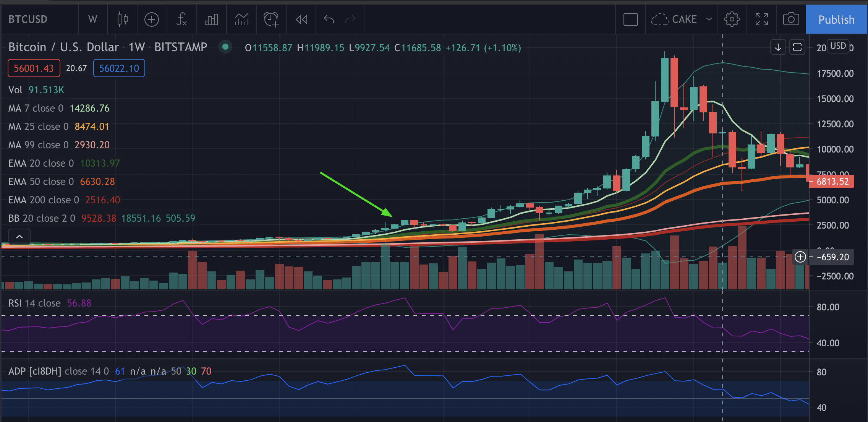The height and width of the screenshot is (422, 868).
Task: Click the 1W interval in the chart title
Action: point(137,47)
